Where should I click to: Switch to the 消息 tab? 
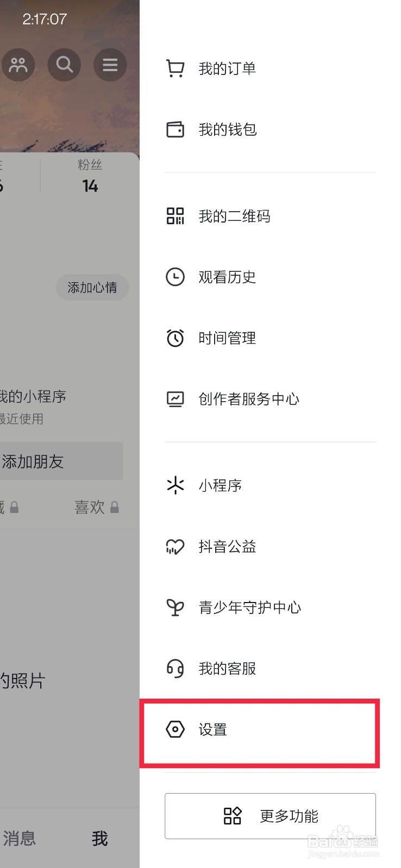tap(20, 839)
